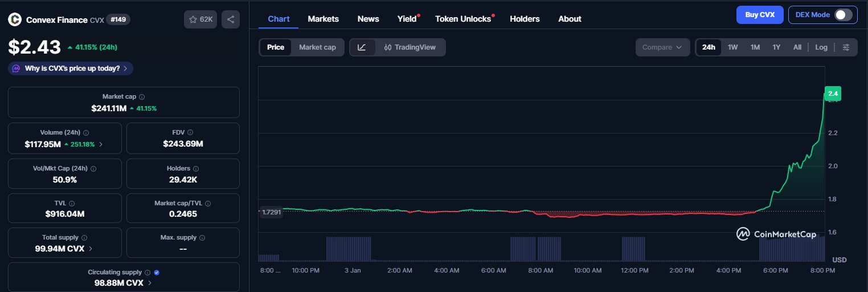868x292 pixels.
Task: Open the News tab
Action: [x=368, y=19]
